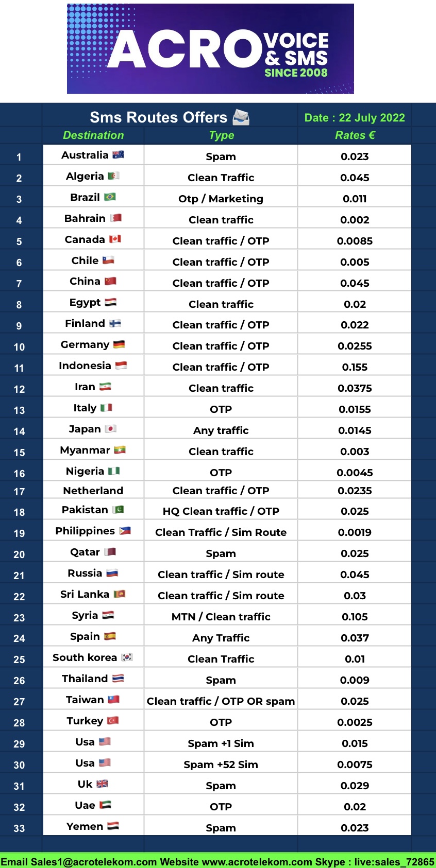This screenshot has width=436, height=868.
Task: Select the Destination column header
Action: point(93,135)
